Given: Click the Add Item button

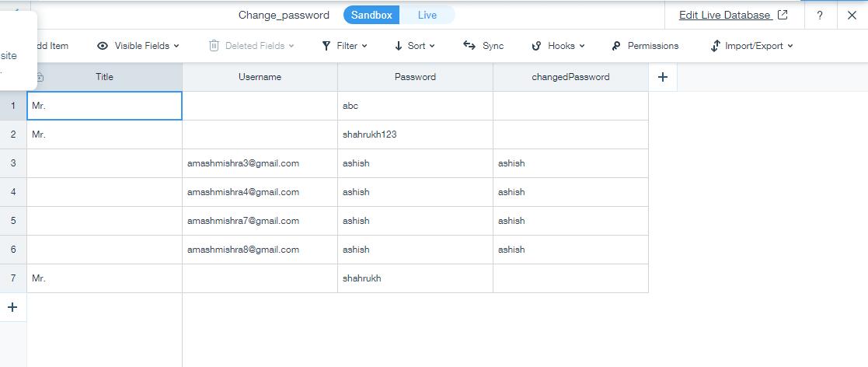Looking at the screenshot, I should [x=51, y=46].
